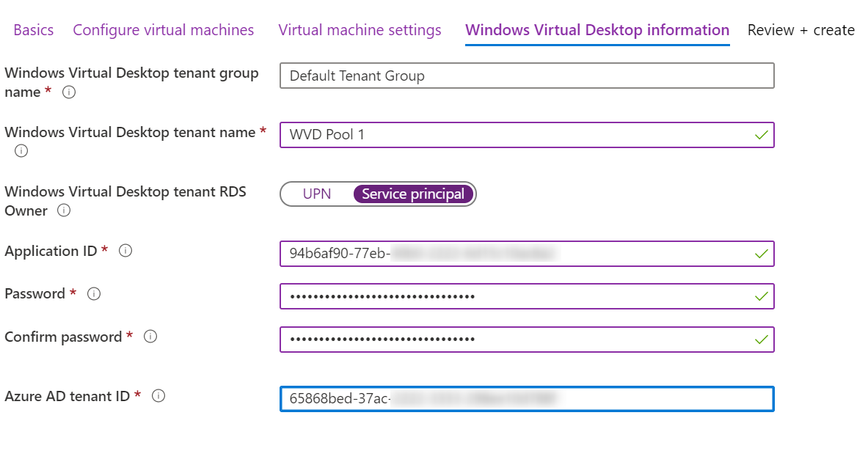Click the Azure AD tenant ID field
Viewport: 868px width, 451px height.
point(526,399)
